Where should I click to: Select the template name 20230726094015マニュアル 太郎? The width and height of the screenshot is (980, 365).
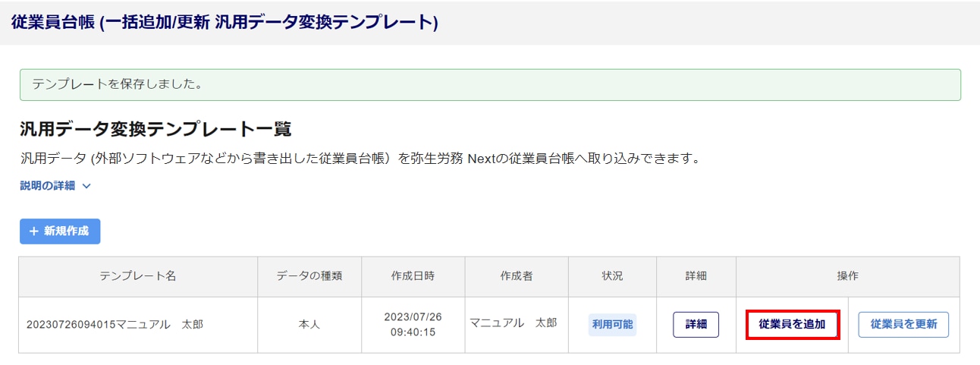[115, 325]
